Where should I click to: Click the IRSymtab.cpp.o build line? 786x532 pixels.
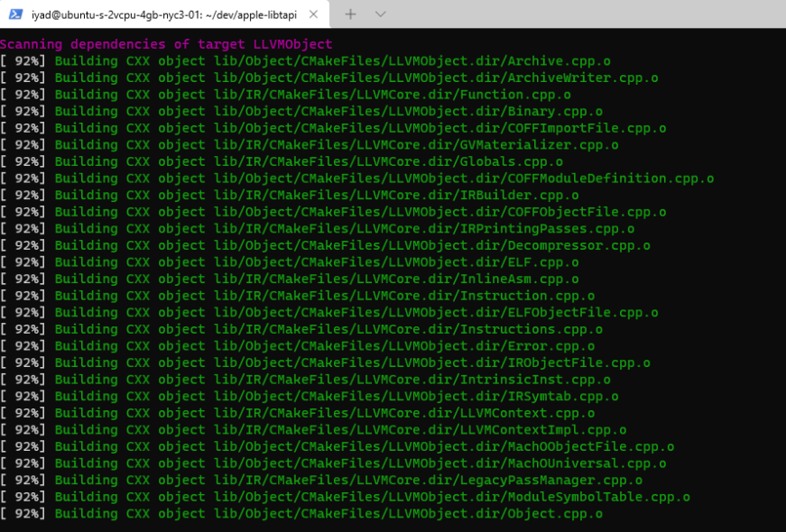coord(310,397)
